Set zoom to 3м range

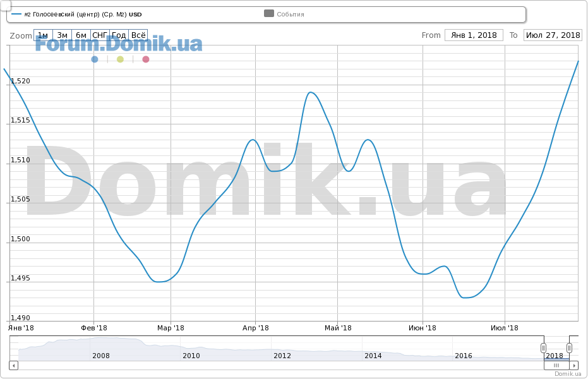[62, 35]
